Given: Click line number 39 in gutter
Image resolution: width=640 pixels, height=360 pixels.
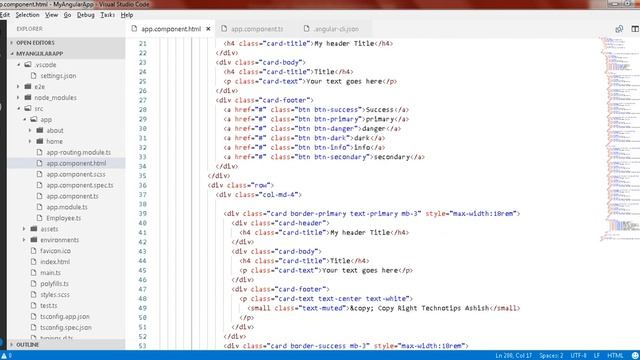Looking at the screenshot, I should 142,213.
